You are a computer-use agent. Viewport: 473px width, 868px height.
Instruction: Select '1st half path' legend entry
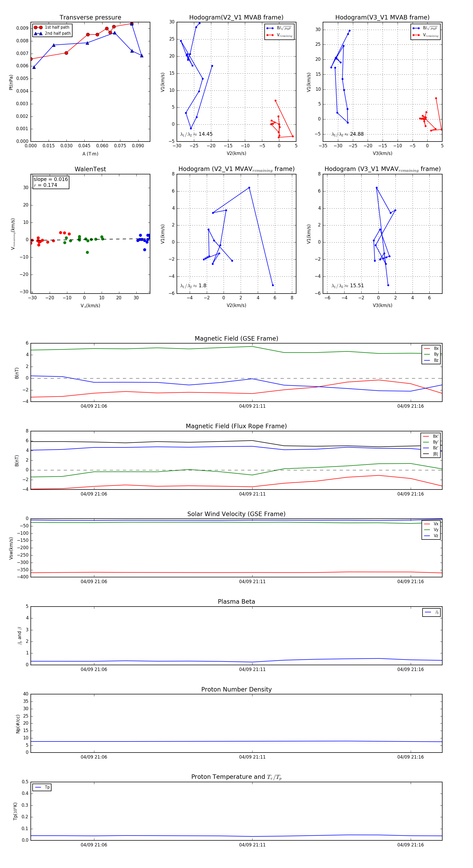point(52,27)
